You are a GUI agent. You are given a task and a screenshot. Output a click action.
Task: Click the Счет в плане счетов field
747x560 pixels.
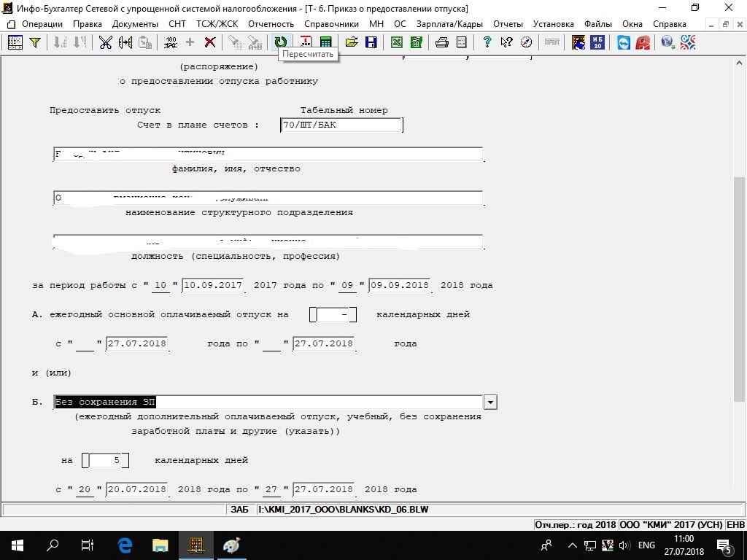click(341, 125)
